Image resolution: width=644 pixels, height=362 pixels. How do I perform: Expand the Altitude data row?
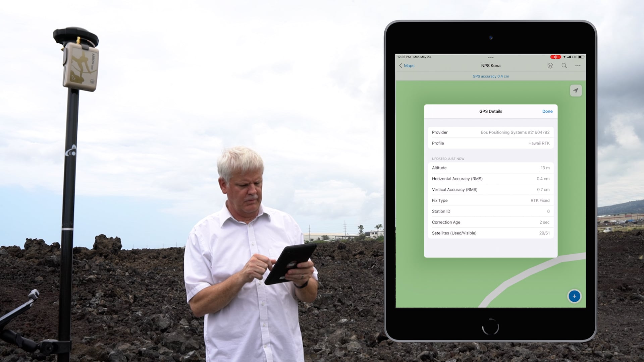click(490, 168)
